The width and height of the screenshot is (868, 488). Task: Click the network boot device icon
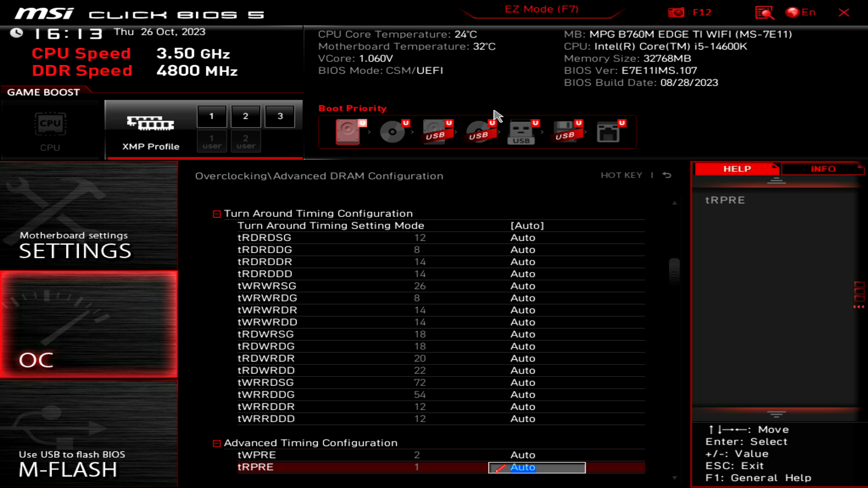[x=608, y=132]
